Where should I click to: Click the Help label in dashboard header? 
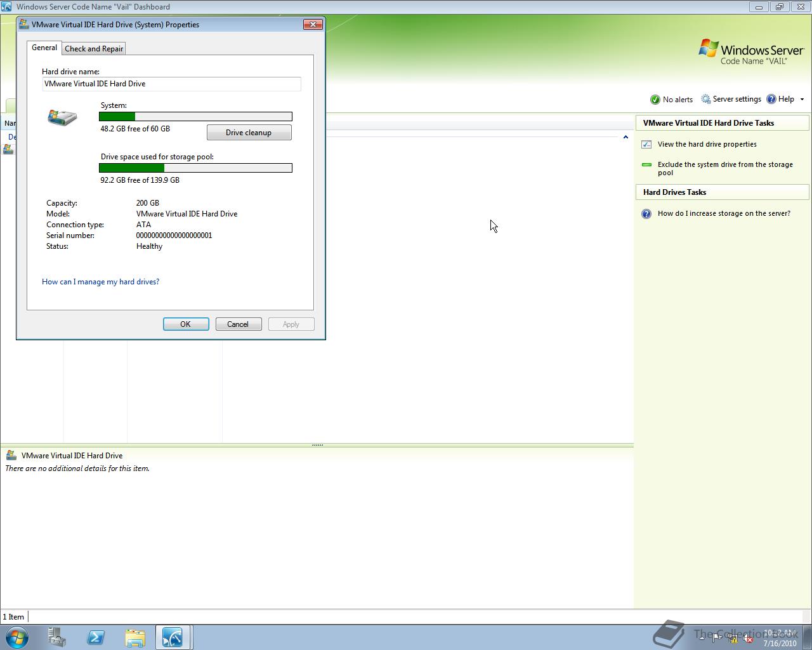[x=786, y=99]
